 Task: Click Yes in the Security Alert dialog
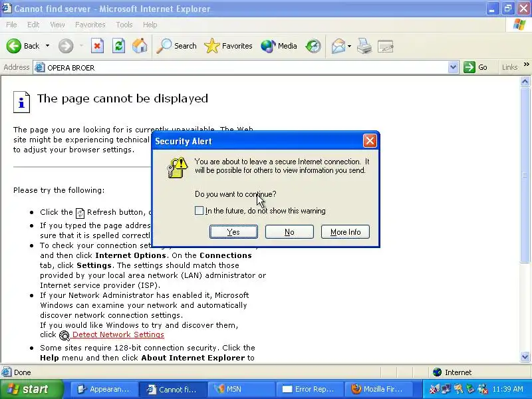point(233,231)
